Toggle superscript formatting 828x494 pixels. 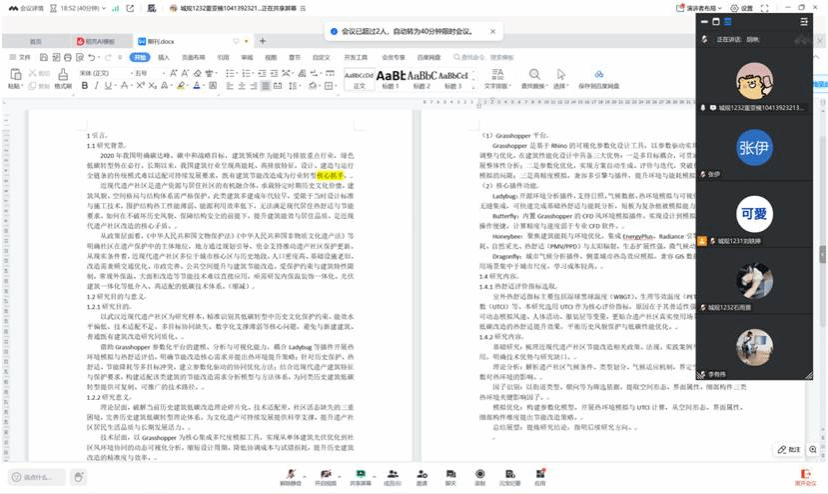point(140,86)
